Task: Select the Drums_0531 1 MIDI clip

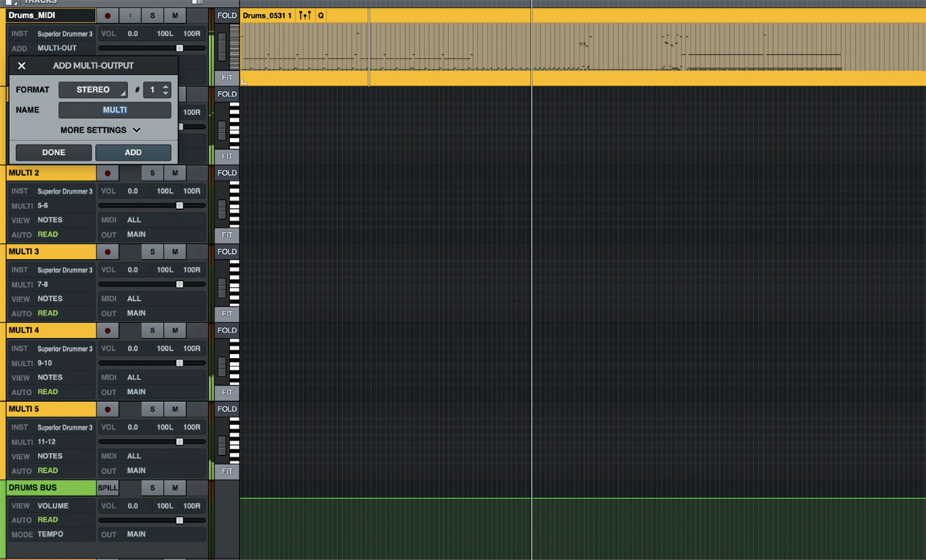Action: 583,46
